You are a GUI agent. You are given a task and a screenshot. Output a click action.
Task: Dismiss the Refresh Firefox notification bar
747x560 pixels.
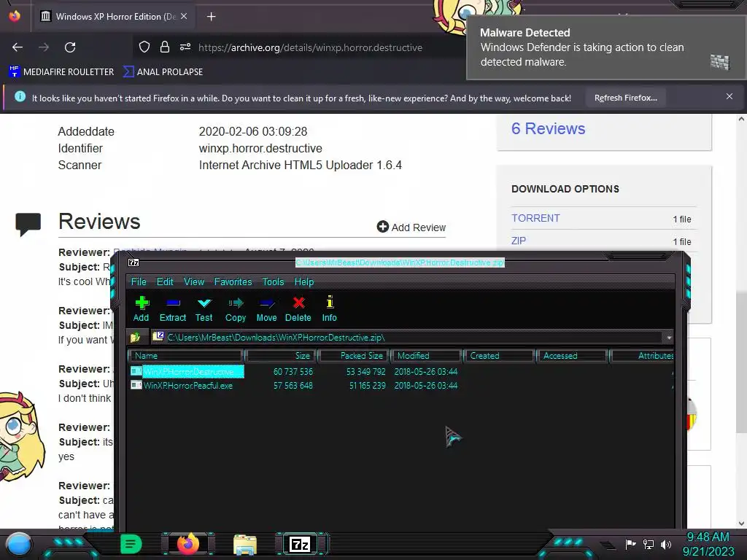[x=729, y=97]
